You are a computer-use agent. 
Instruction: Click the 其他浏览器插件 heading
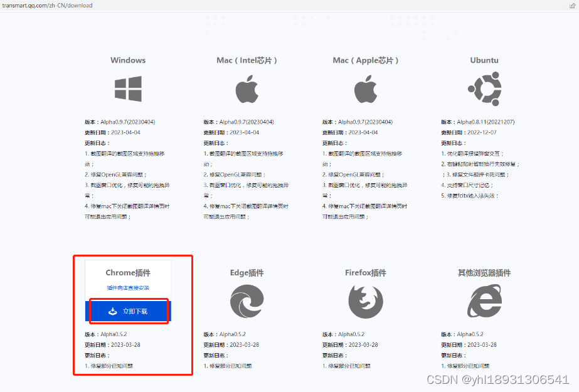pos(484,273)
